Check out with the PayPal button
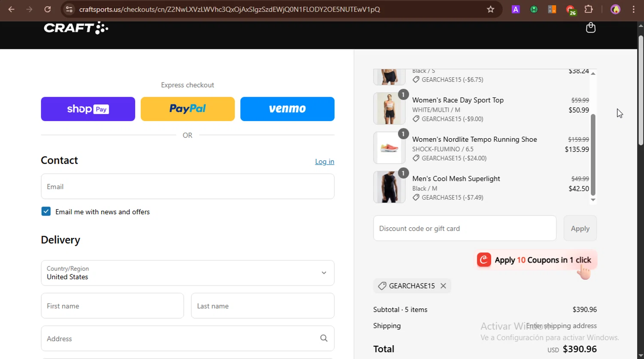This screenshot has height=359, width=644. point(188,109)
